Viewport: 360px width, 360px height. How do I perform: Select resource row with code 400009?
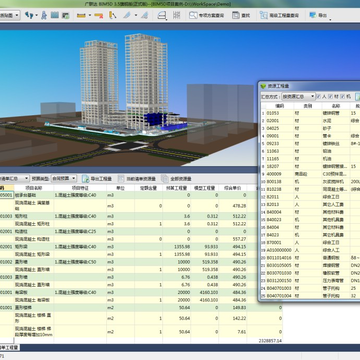pos(310,174)
